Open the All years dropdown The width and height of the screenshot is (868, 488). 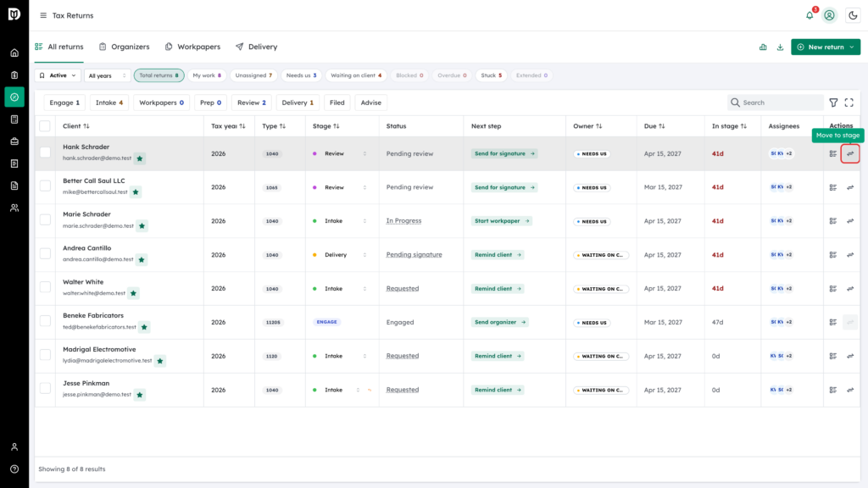pyautogui.click(x=108, y=75)
